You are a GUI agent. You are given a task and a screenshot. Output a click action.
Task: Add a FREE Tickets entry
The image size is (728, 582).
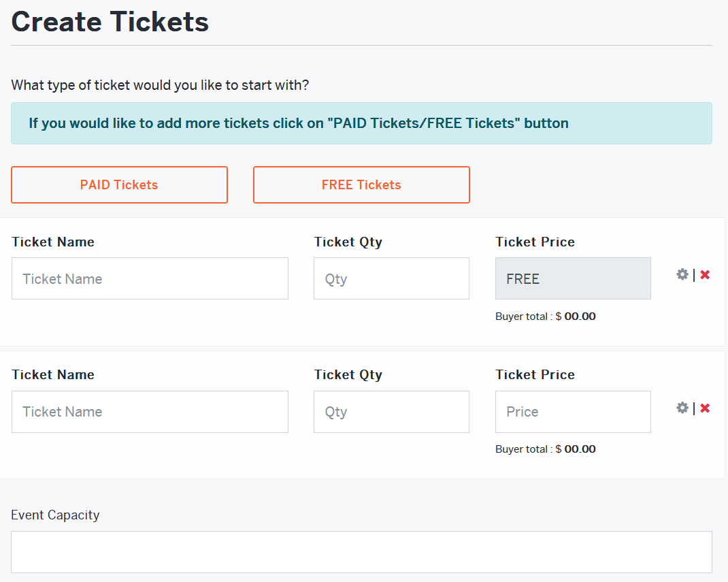coord(361,185)
